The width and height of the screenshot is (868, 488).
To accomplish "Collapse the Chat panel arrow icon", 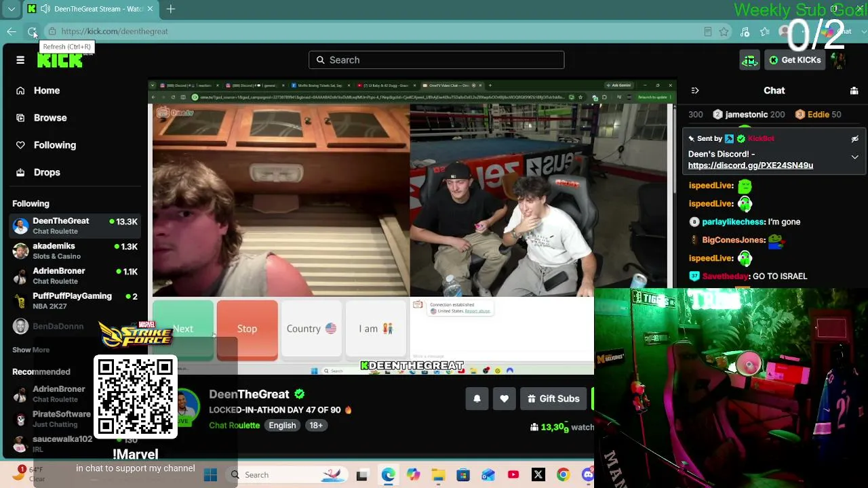I will [695, 91].
